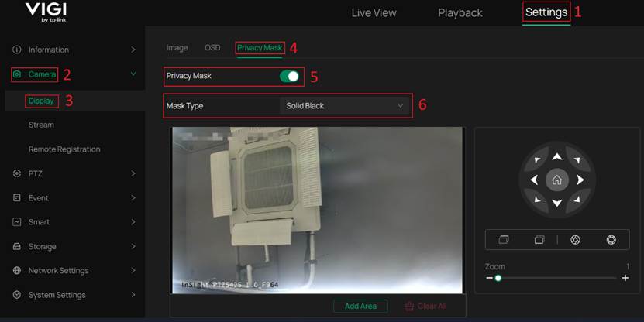Click the second iris aperture icon
The width and height of the screenshot is (644, 322).
(x=611, y=239)
